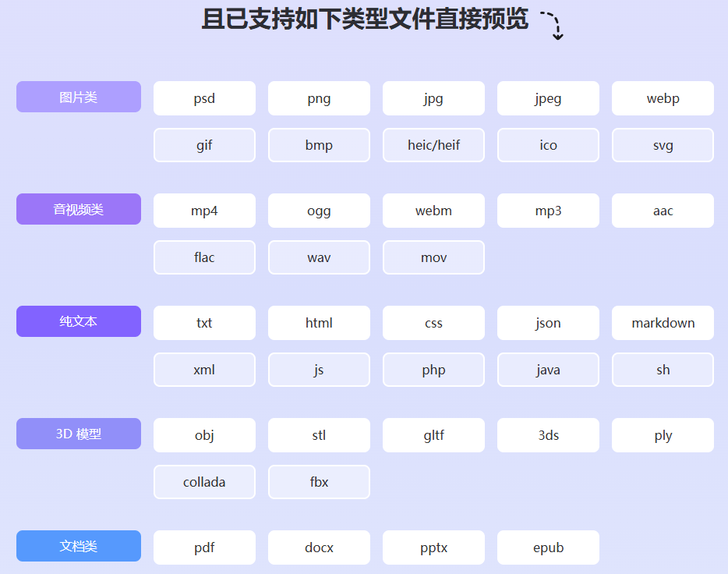Select the markdown text format
The image size is (728, 574).
[663, 323]
